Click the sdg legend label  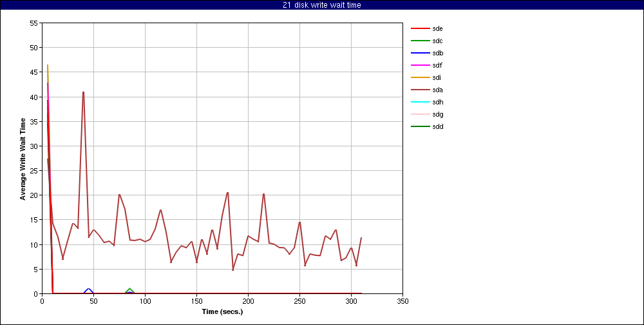[x=437, y=114]
